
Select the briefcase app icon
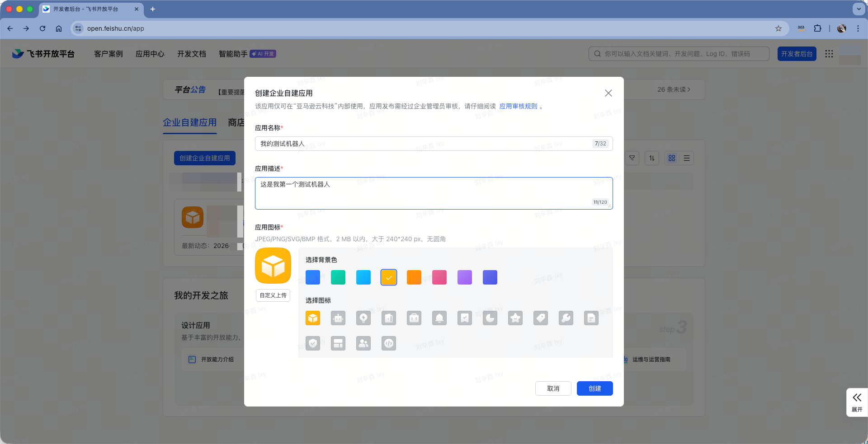click(414, 318)
